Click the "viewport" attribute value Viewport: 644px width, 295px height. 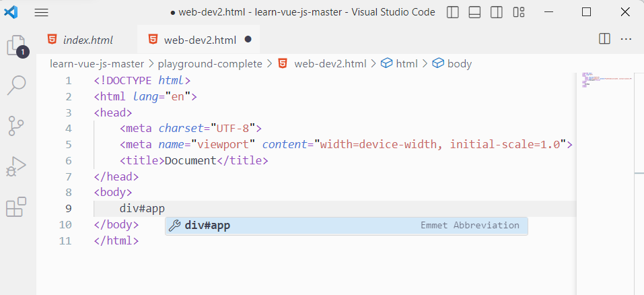pyautogui.click(x=223, y=145)
